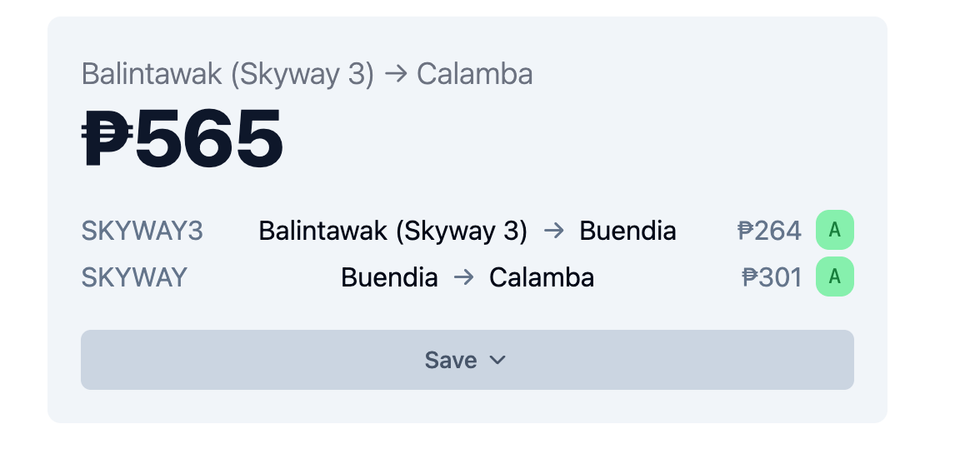
Task: Open the Save dropdown button
Action: (x=467, y=360)
